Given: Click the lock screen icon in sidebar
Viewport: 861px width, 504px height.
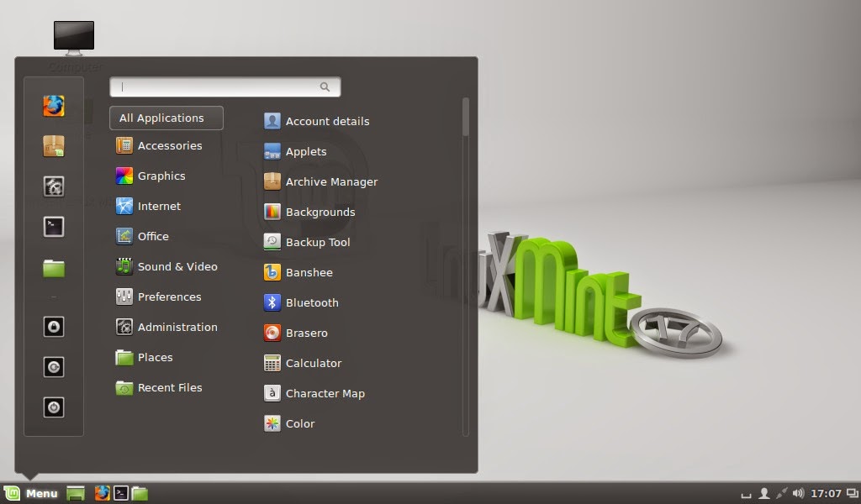Looking at the screenshot, I should (54, 327).
